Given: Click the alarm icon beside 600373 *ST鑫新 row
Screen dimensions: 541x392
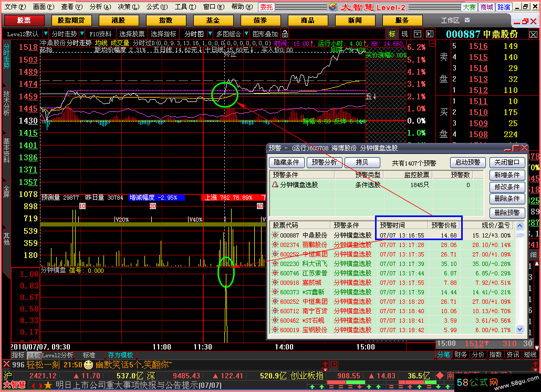Looking at the screenshot, I should (275, 292).
